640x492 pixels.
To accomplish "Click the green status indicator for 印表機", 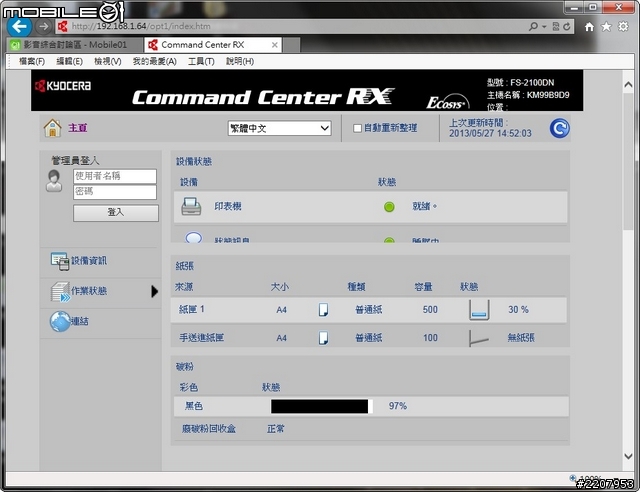I will click(x=389, y=207).
